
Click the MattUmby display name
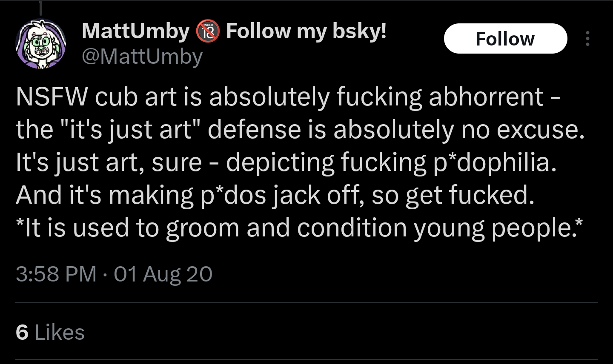point(135,31)
